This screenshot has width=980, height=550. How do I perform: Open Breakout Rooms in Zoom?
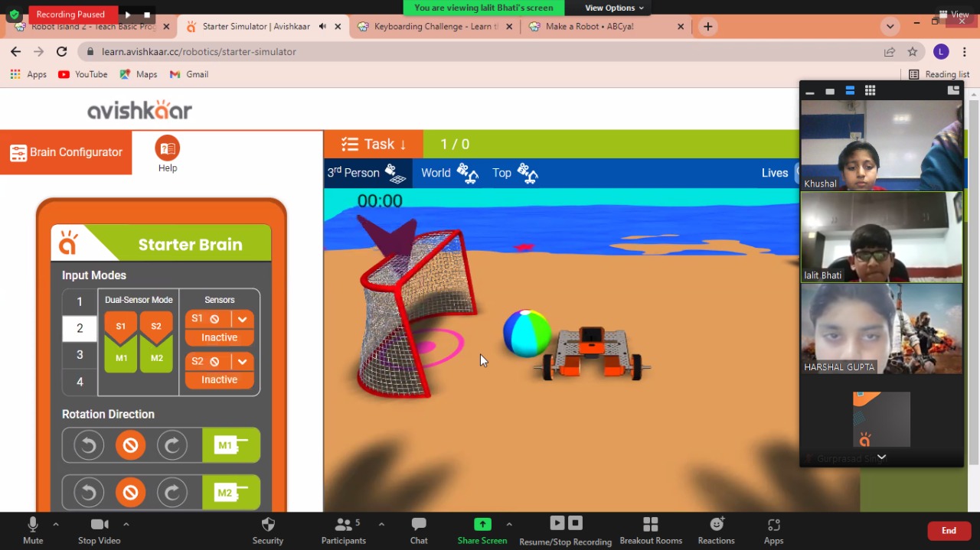coord(651,530)
